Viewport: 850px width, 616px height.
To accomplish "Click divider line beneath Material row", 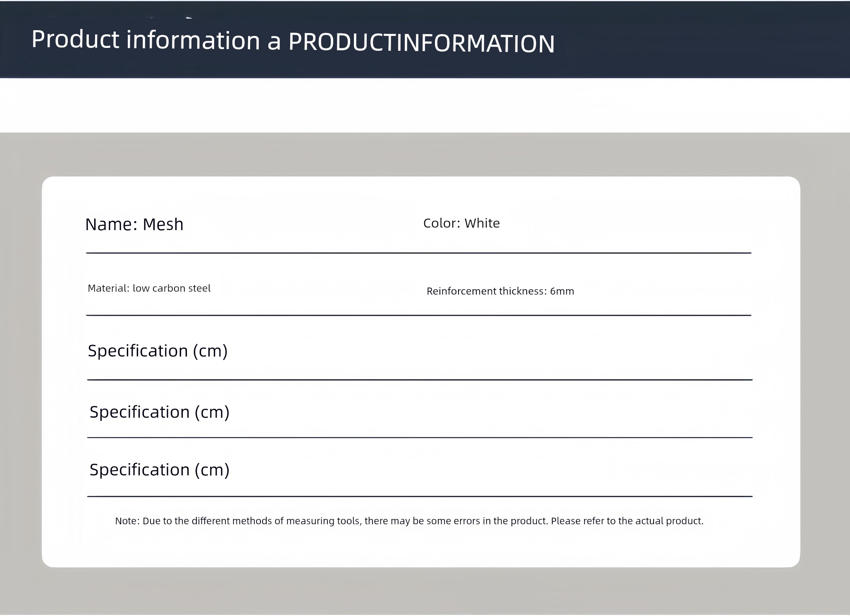I will [418, 315].
